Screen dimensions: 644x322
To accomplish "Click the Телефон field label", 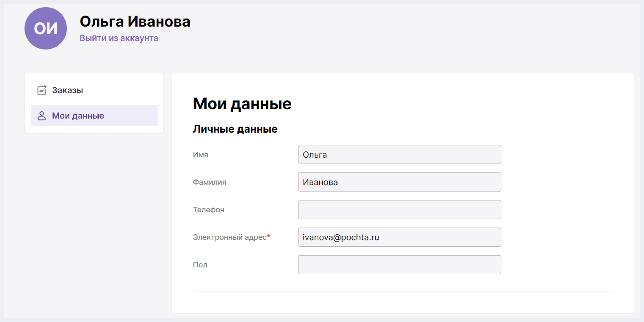I will coord(209,210).
